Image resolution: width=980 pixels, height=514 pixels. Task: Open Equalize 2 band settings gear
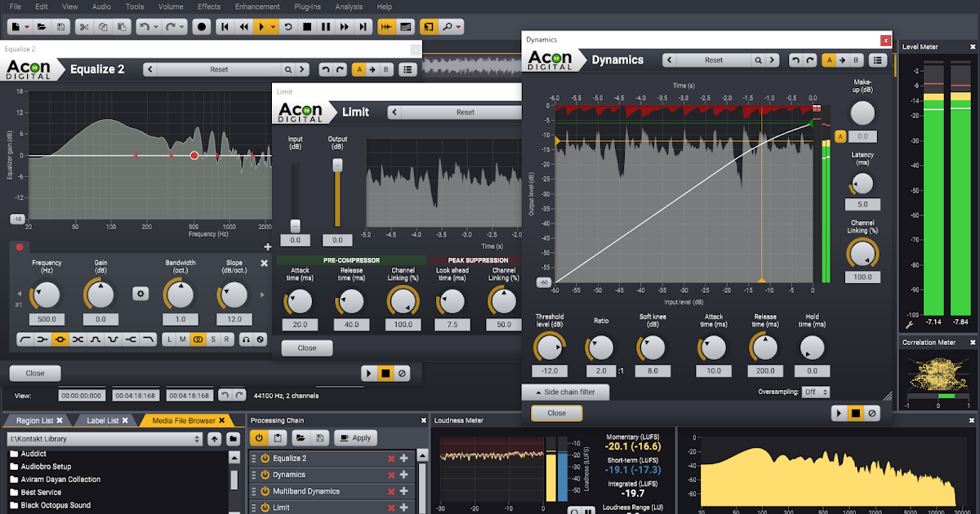140,294
